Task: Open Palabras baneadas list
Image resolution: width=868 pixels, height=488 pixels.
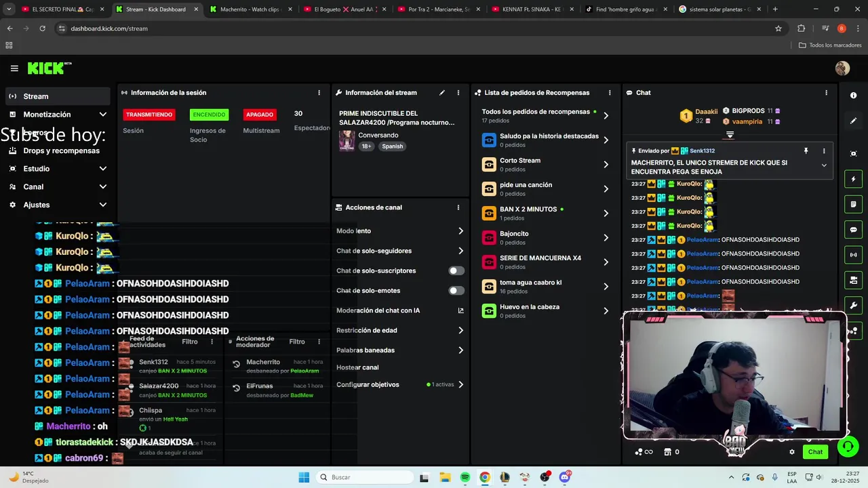Action: tap(400, 350)
